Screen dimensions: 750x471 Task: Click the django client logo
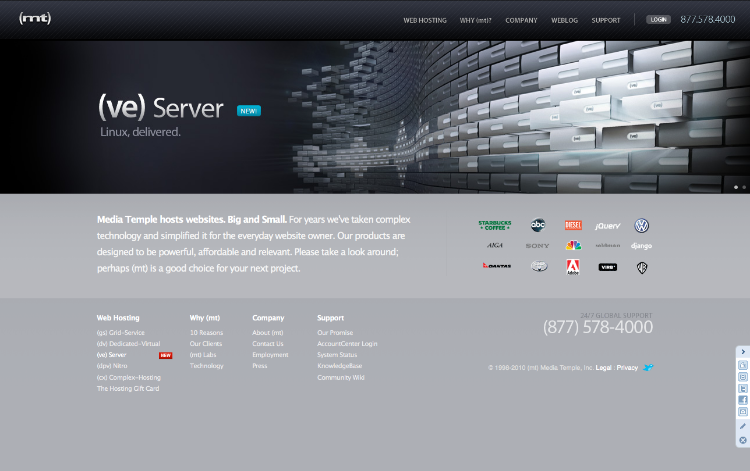[641, 246]
